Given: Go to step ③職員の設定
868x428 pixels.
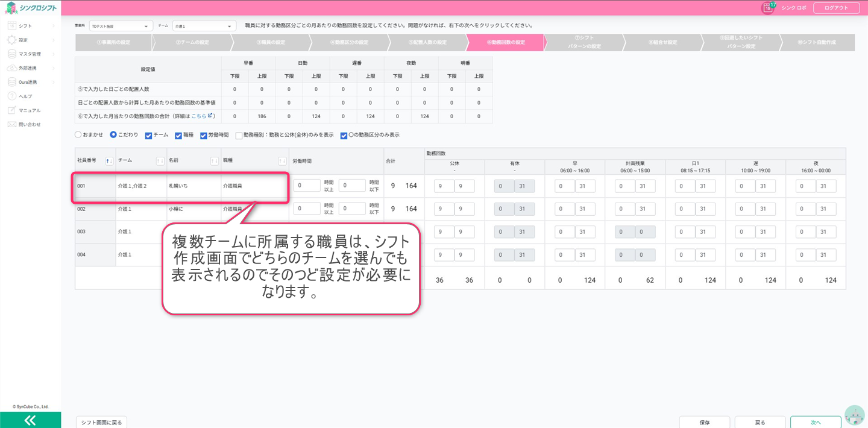Looking at the screenshot, I should [x=271, y=42].
